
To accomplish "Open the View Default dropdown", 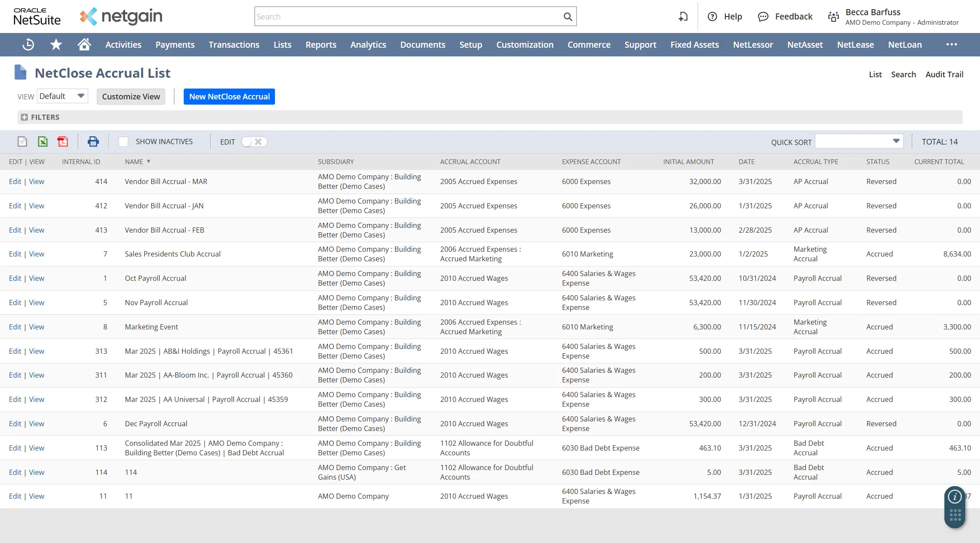I will pyautogui.click(x=63, y=96).
